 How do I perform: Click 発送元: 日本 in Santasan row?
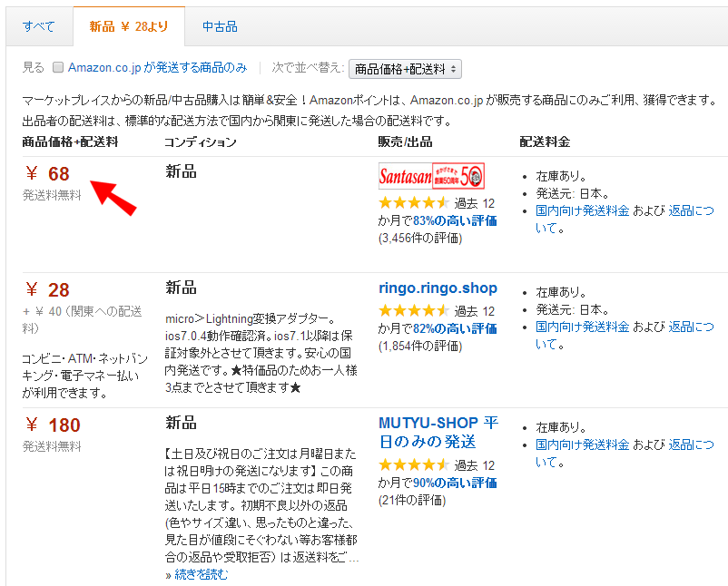click(x=572, y=193)
